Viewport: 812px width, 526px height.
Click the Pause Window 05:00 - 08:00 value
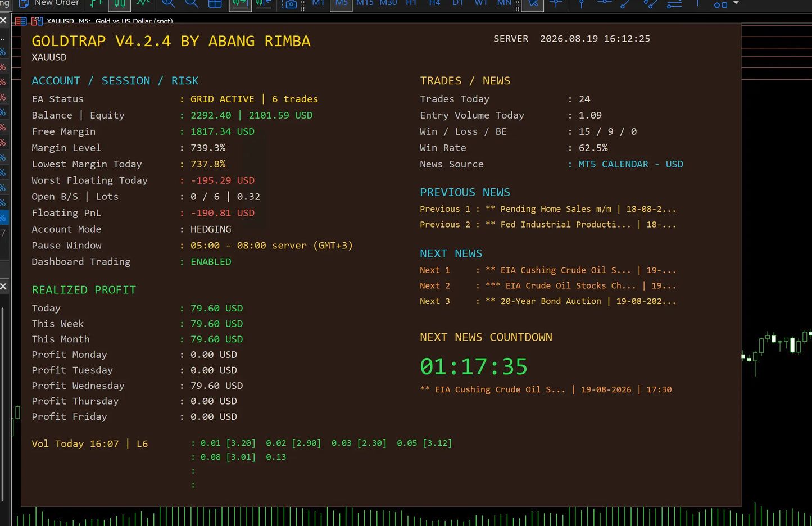[x=271, y=246]
